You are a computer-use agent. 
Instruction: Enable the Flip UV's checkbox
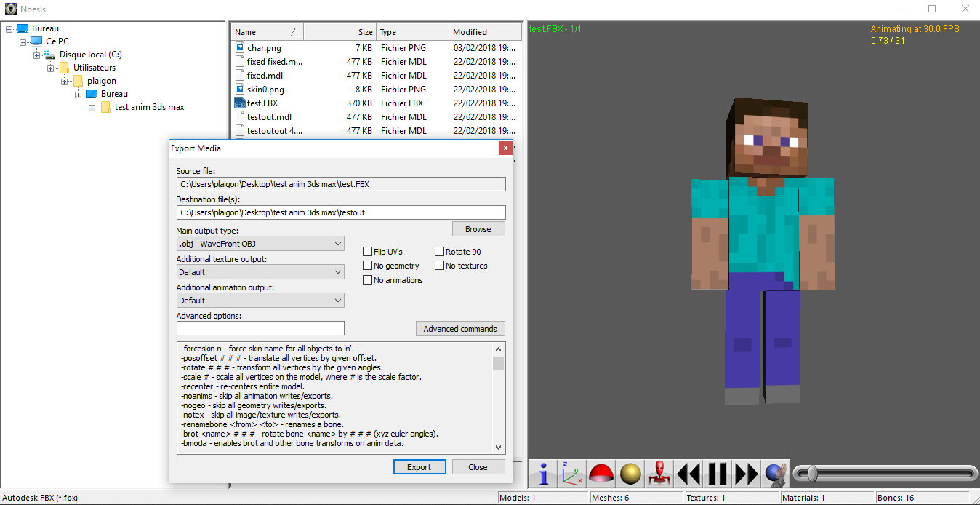click(x=368, y=252)
